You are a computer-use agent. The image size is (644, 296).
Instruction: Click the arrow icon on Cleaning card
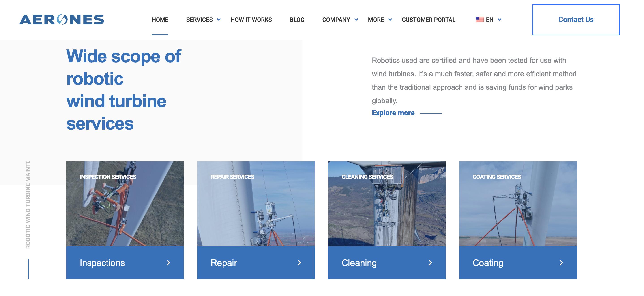pyautogui.click(x=430, y=263)
